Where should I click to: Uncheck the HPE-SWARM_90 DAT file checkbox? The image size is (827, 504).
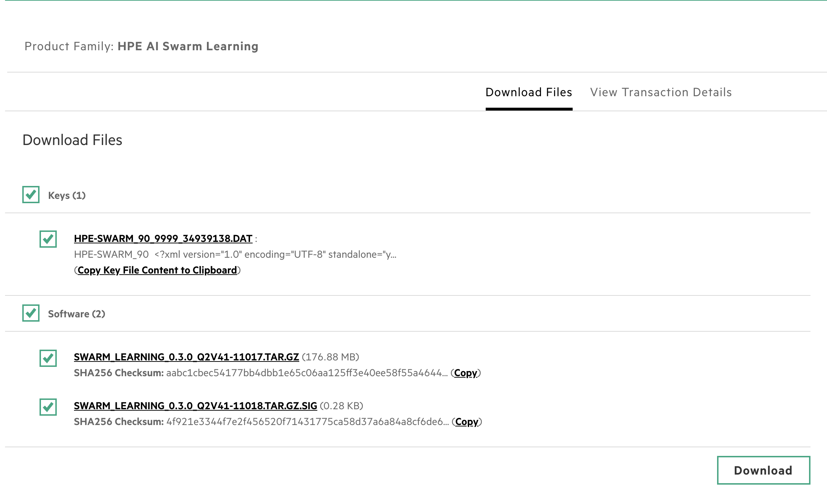pyautogui.click(x=48, y=239)
